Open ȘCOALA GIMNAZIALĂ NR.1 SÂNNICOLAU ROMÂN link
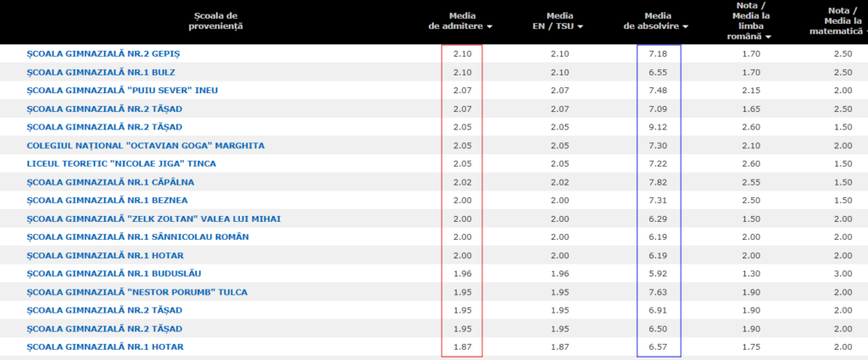868x360 pixels. (x=138, y=236)
